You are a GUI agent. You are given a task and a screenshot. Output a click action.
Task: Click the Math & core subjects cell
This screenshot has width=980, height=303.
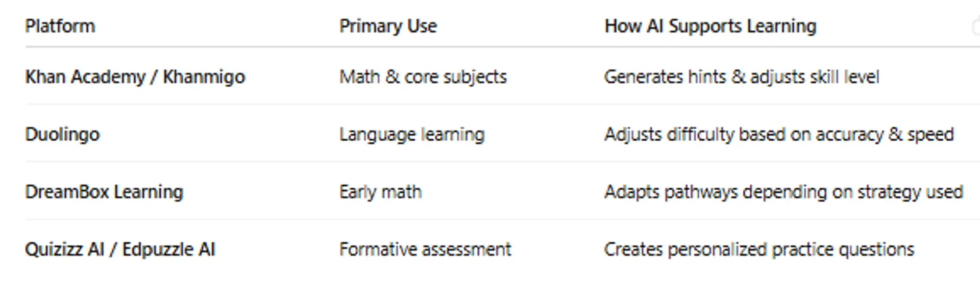[423, 77]
